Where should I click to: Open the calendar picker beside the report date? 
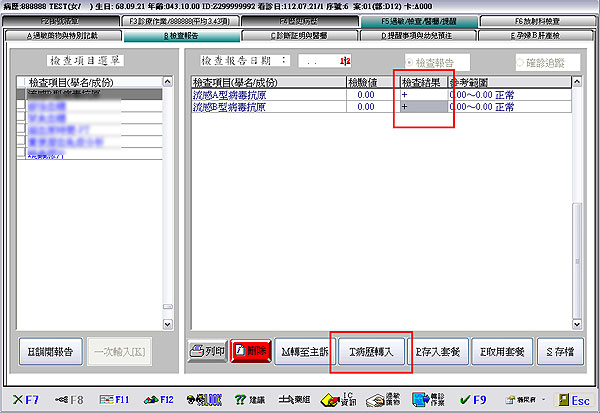pos(345,61)
